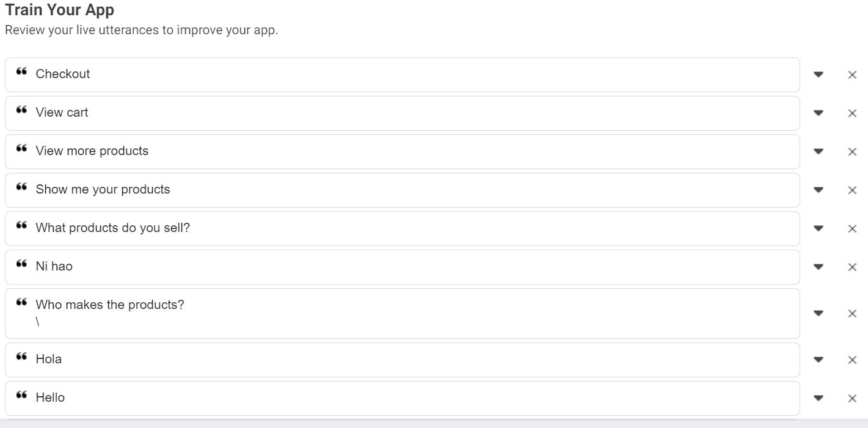Dismiss 'Who makes the products?' utterance

[852, 314]
